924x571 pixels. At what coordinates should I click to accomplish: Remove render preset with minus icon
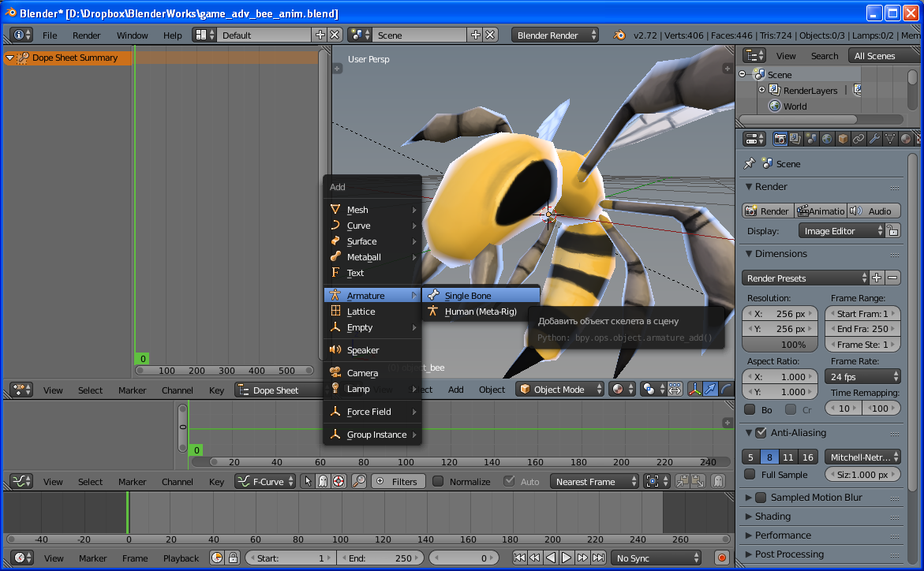click(892, 278)
